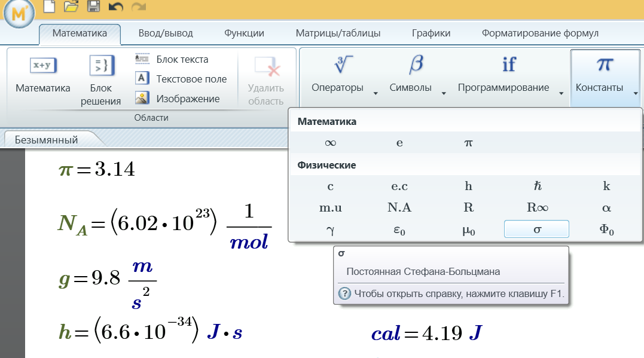Insert the Boltzmann constant k

pos(606,186)
